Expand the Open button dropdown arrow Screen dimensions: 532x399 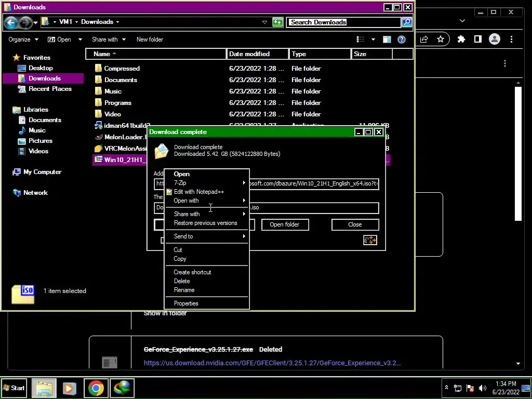[80, 39]
